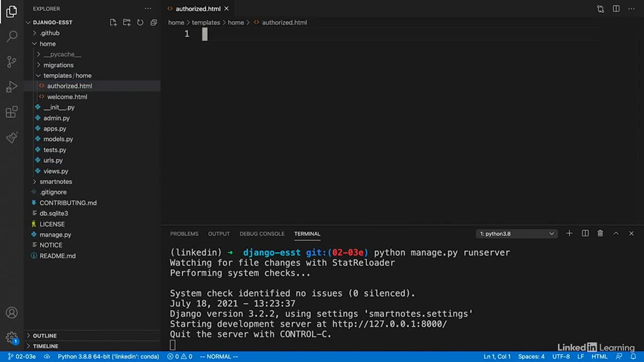This screenshot has height=362, width=644.
Task: Switch to the DEBUG CONSOLE tab
Action: pyautogui.click(x=262, y=234)
